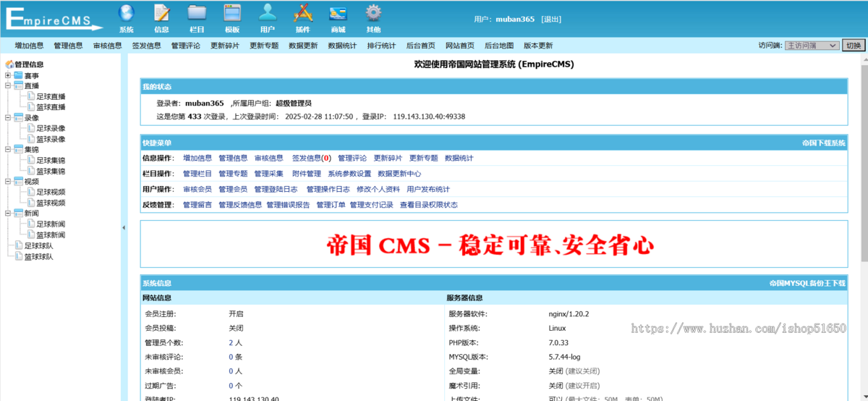
Task: Open the 其他 (Other) gear icon
Action: (x=373, y=13)
